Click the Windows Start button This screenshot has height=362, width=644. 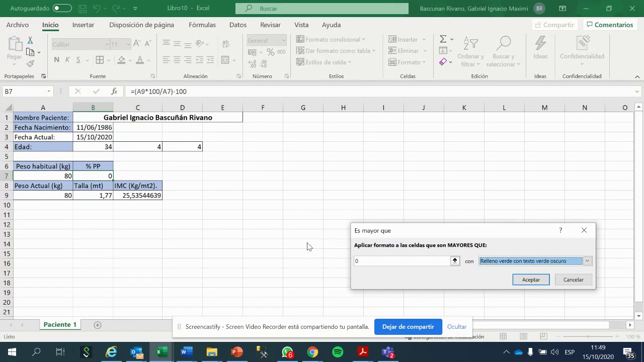12,352
